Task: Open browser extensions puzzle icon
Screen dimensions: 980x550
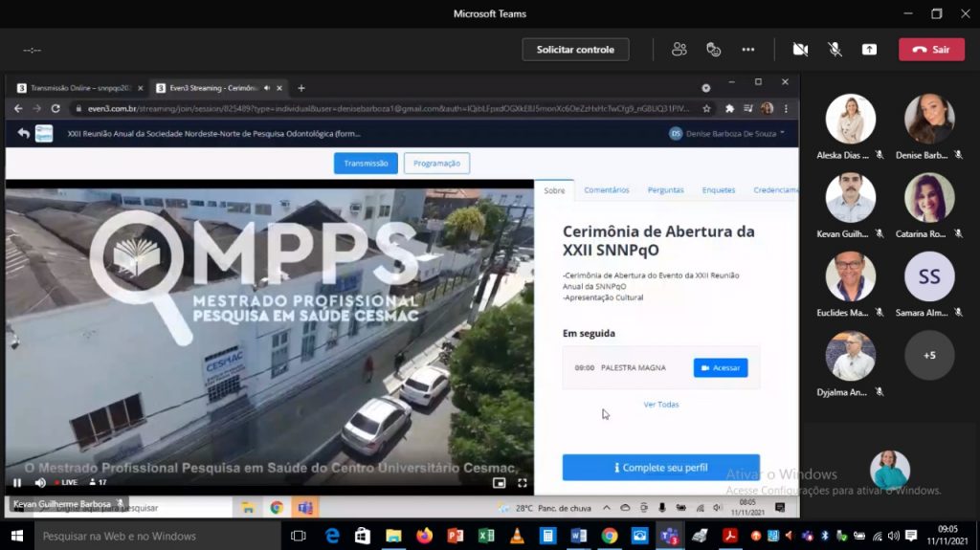Action: tap(729, 109)
